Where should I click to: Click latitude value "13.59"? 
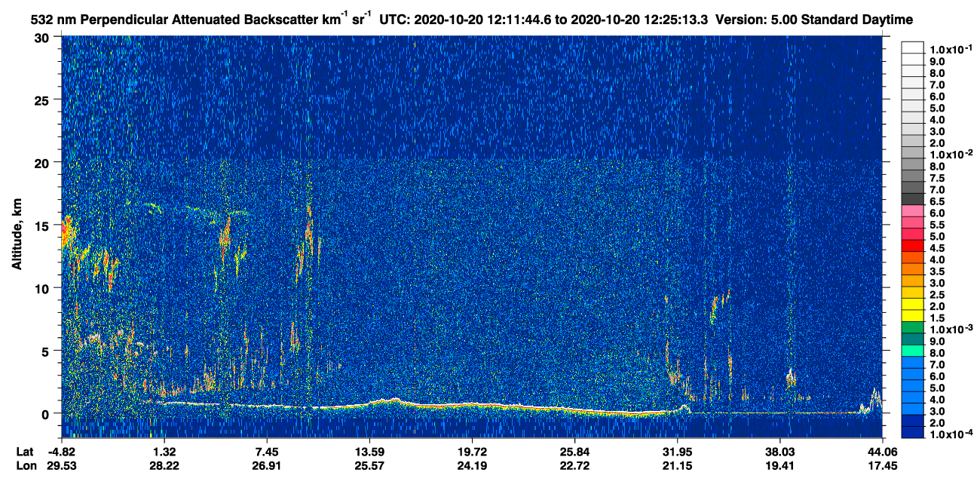click(369, 452)
